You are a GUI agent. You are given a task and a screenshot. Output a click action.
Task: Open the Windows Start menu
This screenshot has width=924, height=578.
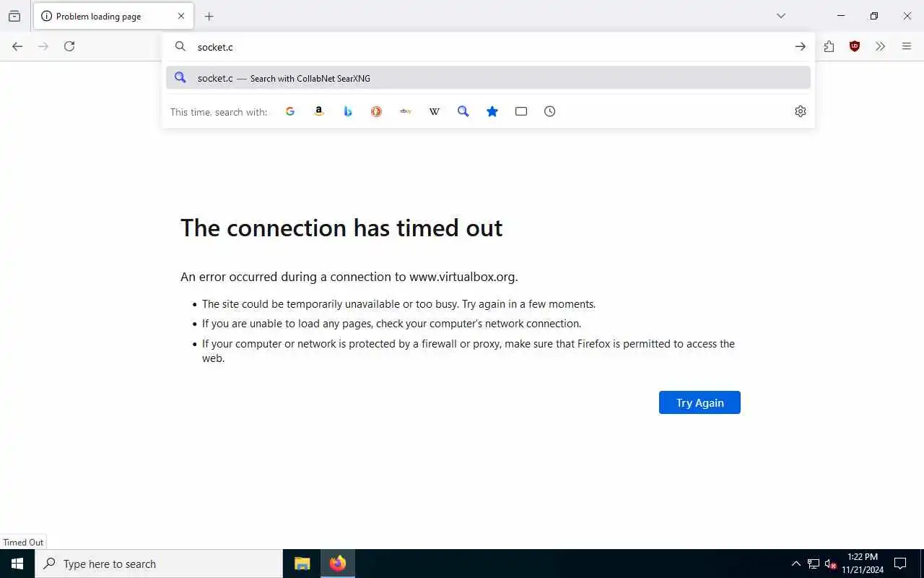(x=17, y=564)
